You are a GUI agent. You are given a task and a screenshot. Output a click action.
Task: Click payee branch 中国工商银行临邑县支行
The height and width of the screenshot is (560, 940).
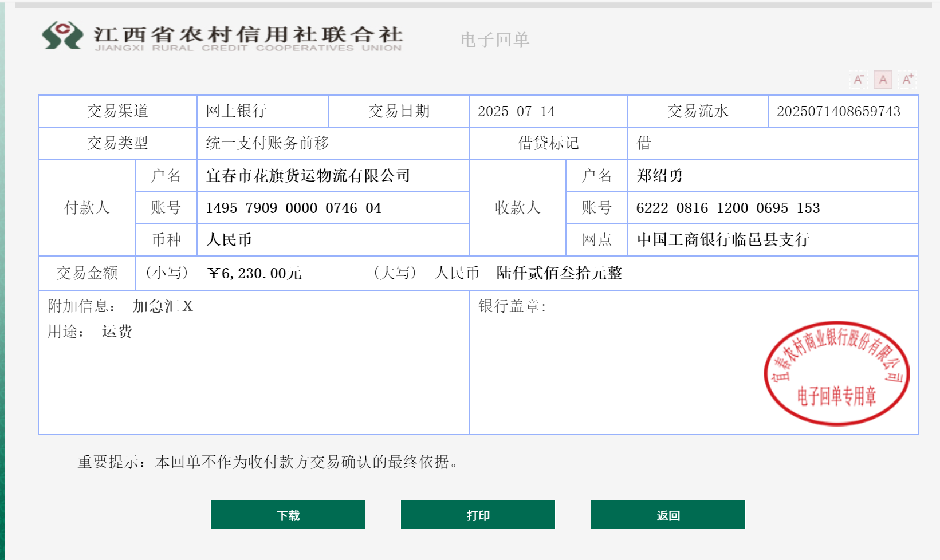(x=723, y=240)
